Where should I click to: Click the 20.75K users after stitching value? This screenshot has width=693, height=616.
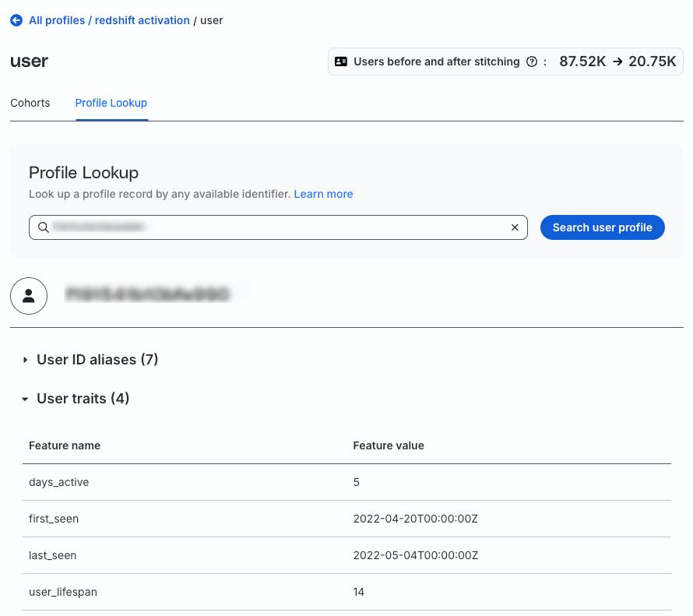click(652, 62)
